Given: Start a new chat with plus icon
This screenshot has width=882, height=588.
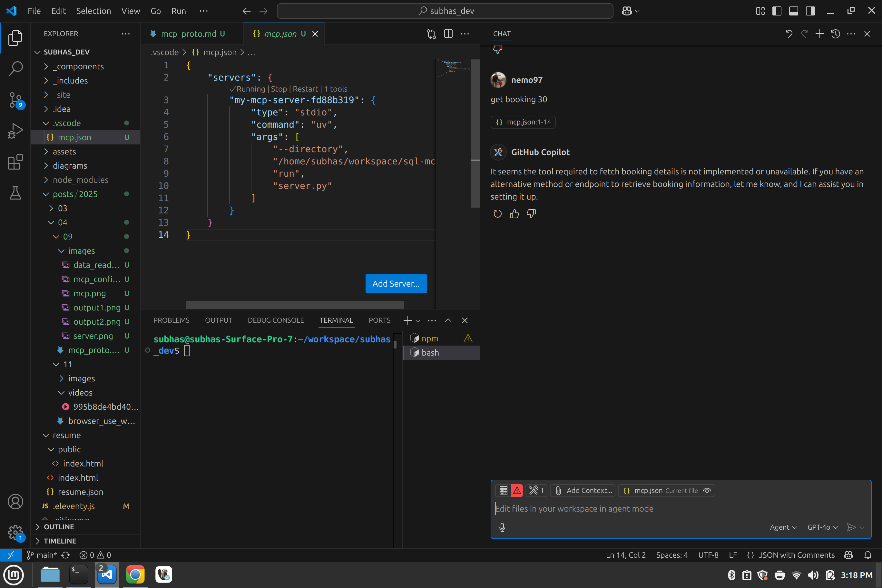Looking at the screenshot, I should click(x=820, y=34).
